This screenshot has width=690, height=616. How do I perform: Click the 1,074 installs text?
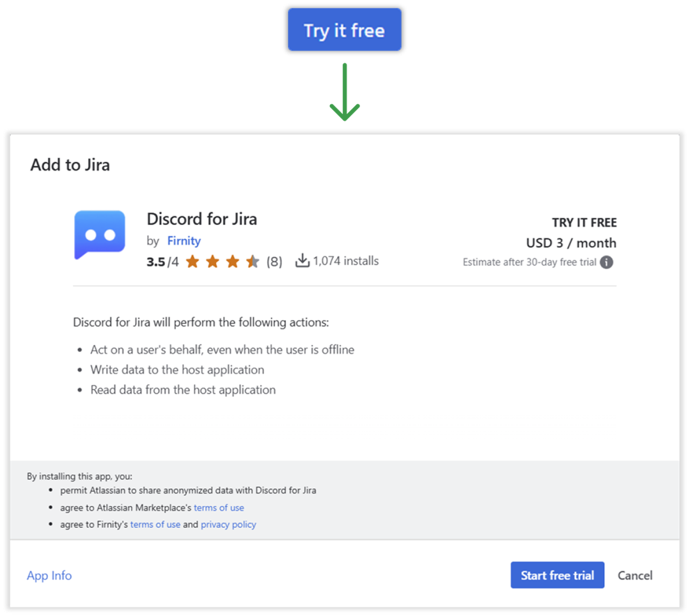[x=345, y=261]
